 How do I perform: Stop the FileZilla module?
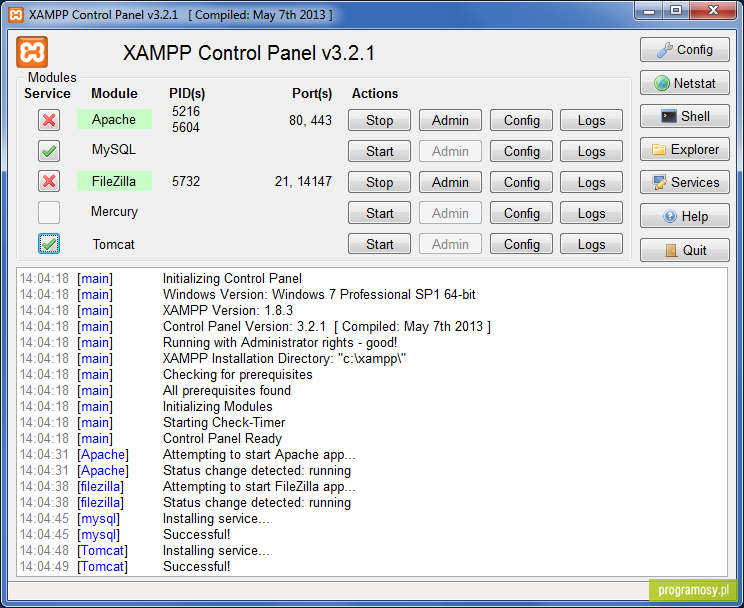379,182
